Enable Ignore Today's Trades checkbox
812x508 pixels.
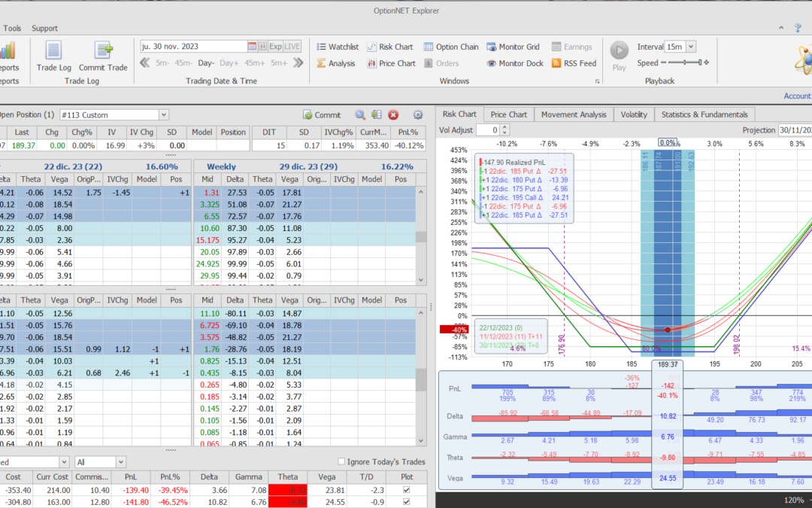click(342, 461)
